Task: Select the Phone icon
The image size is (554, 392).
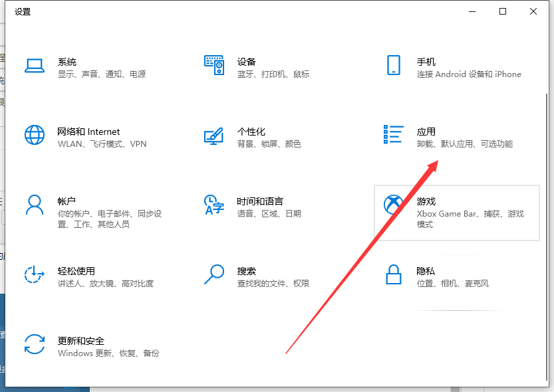Action: [393, 65]
